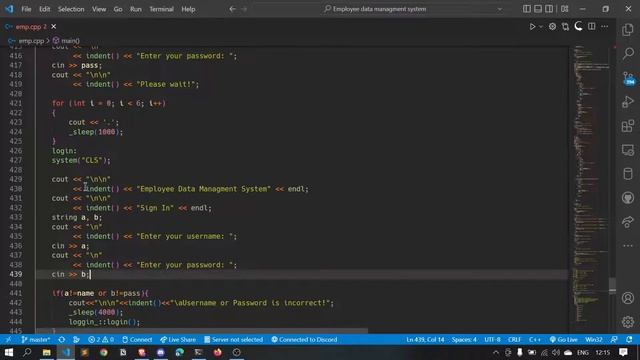640x360 pixels.
Task: Open Source Control view with badge
Action: [629, 78]
